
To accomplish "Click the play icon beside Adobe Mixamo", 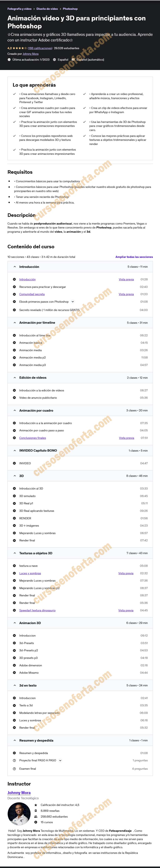I will (14, 673).
